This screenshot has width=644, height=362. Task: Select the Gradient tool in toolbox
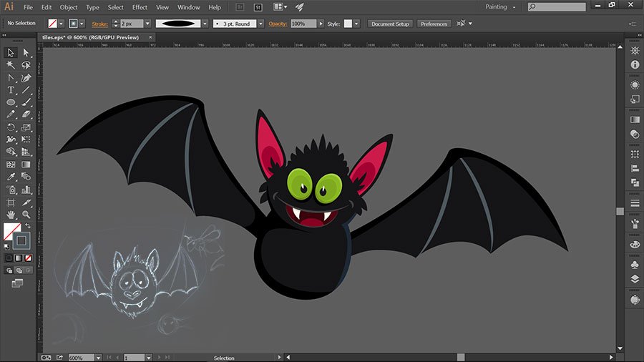coord(26,165)
